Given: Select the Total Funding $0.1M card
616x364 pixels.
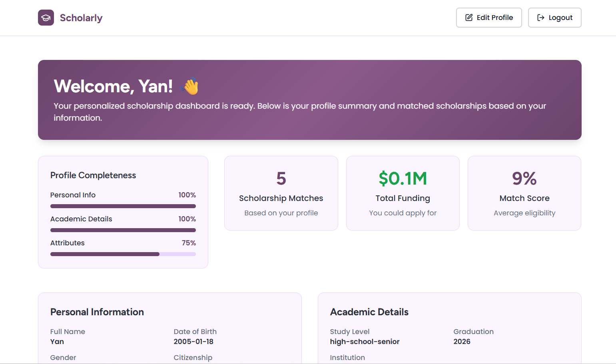Looking at the screenshot, I should click(x=403, y=193).
